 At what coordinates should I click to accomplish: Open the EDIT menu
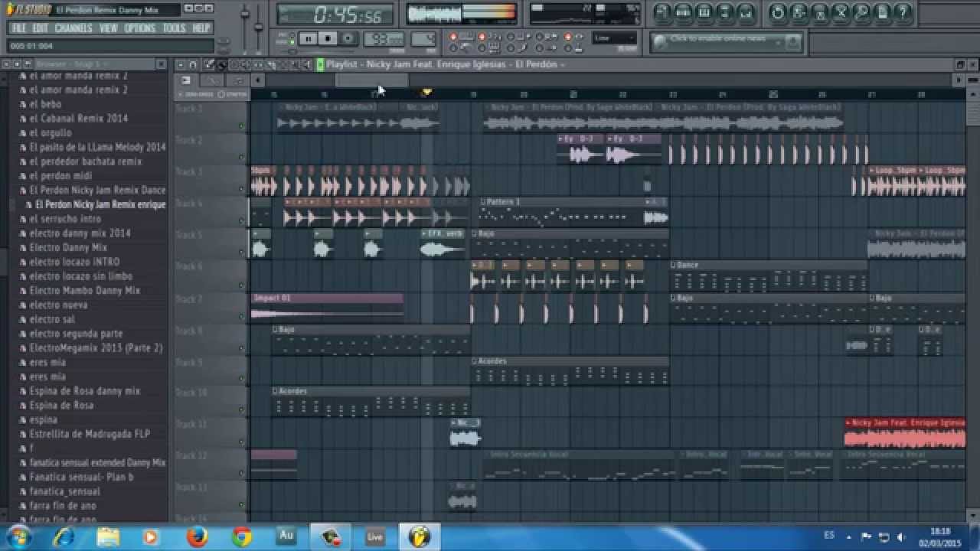coord(41,28)
